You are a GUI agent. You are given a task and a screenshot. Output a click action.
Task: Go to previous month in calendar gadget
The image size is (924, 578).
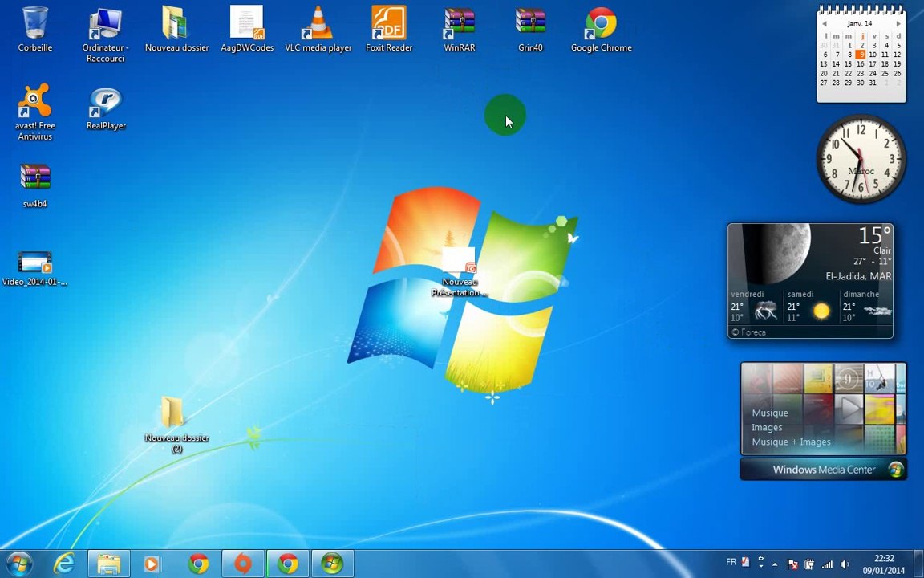(x=824, y=23)
